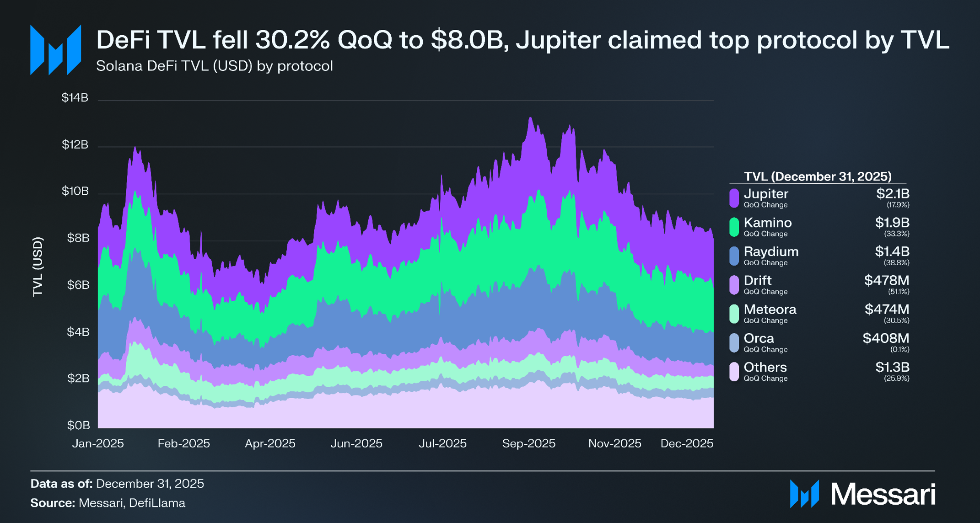Click the TVL (USD) axis title

click(x=38, y=267)
